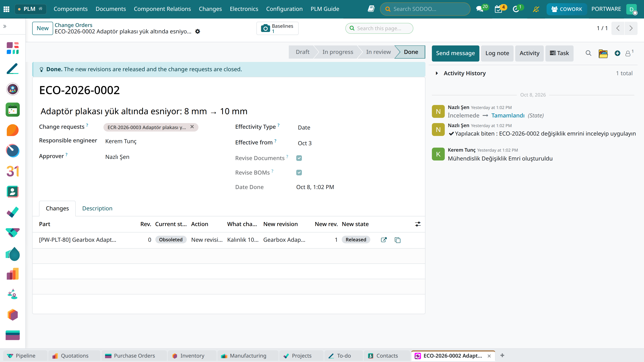
Task: Toggle the Revise Documents checkbox
Action: click(299, 158)
